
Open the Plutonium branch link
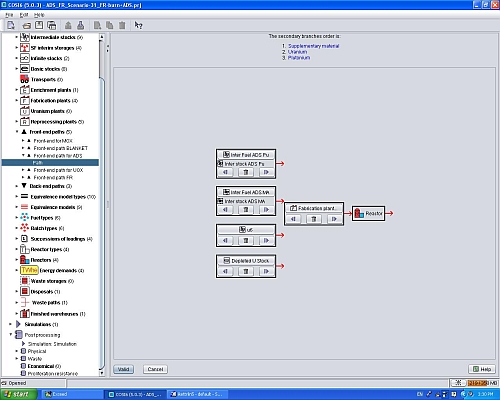point(299,58)
